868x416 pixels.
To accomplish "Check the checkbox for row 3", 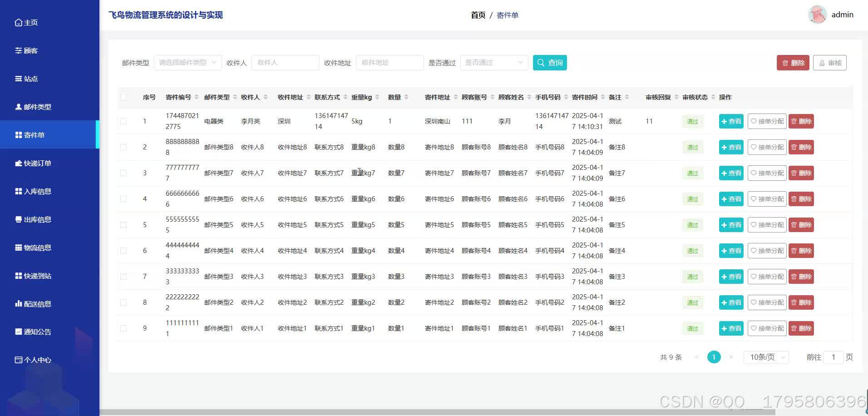I will point(123,173).
